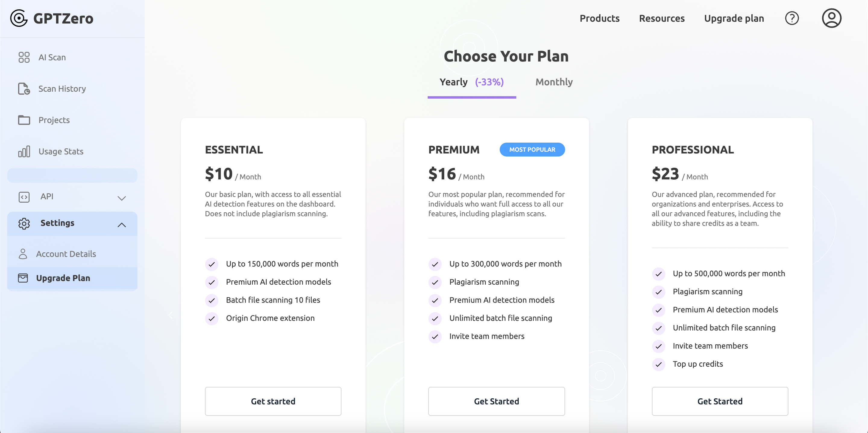Get Started with the Professional plan

[x=720, y=401]
